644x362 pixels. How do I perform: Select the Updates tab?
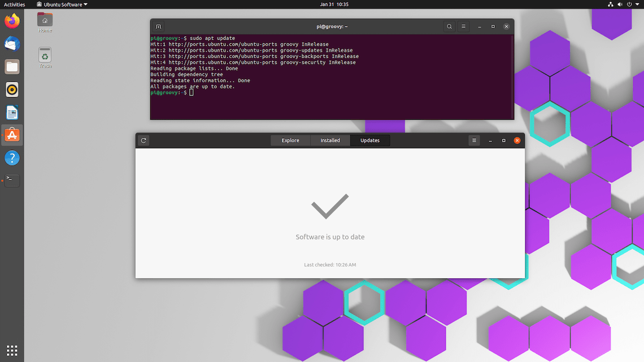(369, 141)
